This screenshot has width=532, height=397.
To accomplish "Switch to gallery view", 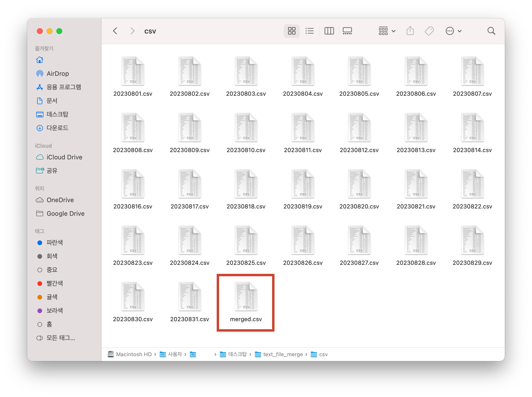I will [347, 31].
